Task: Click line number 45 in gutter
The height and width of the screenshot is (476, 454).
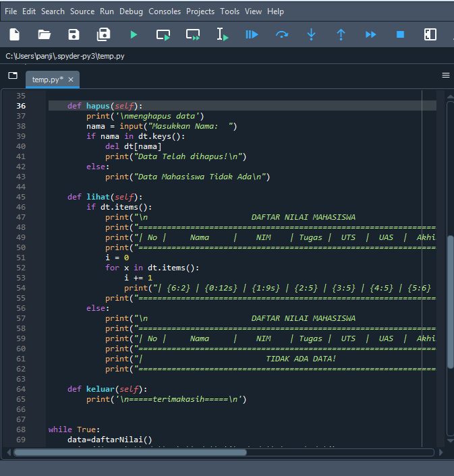Action: pyautogui.click(x=21, y=197)
